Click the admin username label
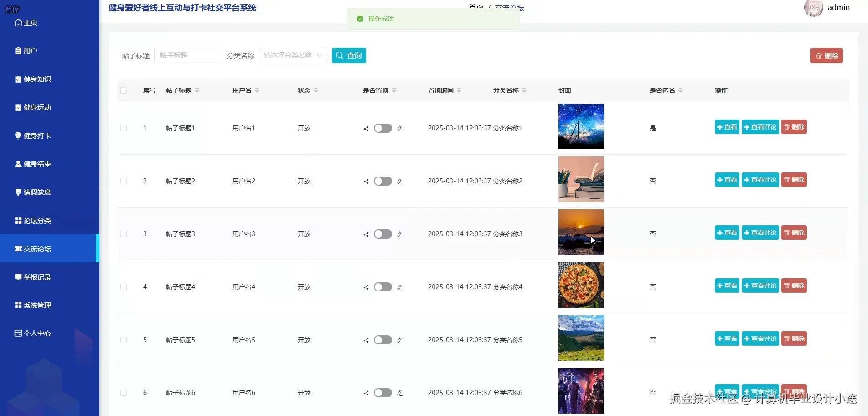This screenshot has width=868, height=416. [x=839, y=7]
